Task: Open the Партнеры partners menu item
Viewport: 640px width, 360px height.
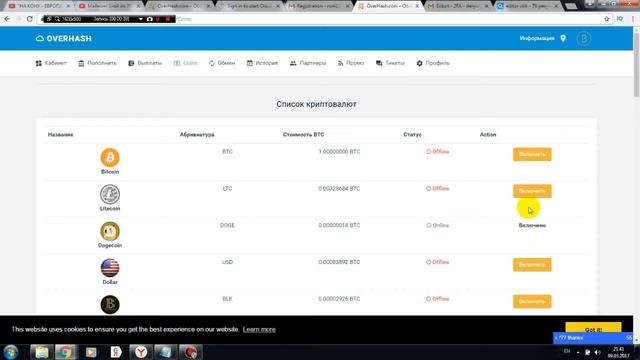Action: tap(308, 63)
